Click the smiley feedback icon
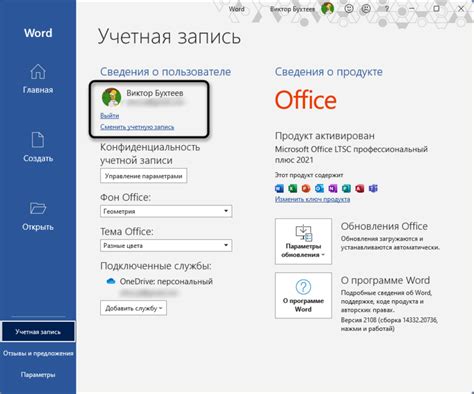Viewport: 474px width, 394px height. [349, 9]
